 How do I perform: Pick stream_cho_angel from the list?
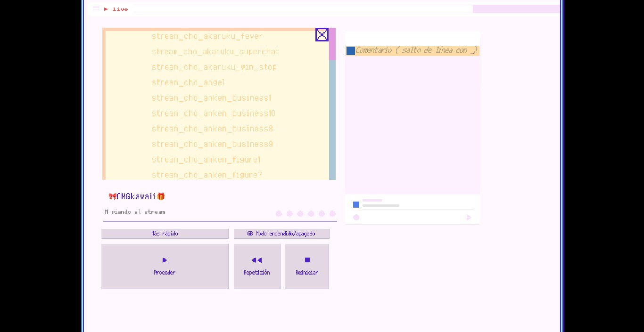188,82
